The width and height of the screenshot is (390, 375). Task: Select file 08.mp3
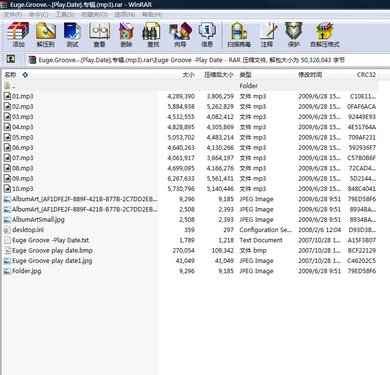[x=23, y=168]
